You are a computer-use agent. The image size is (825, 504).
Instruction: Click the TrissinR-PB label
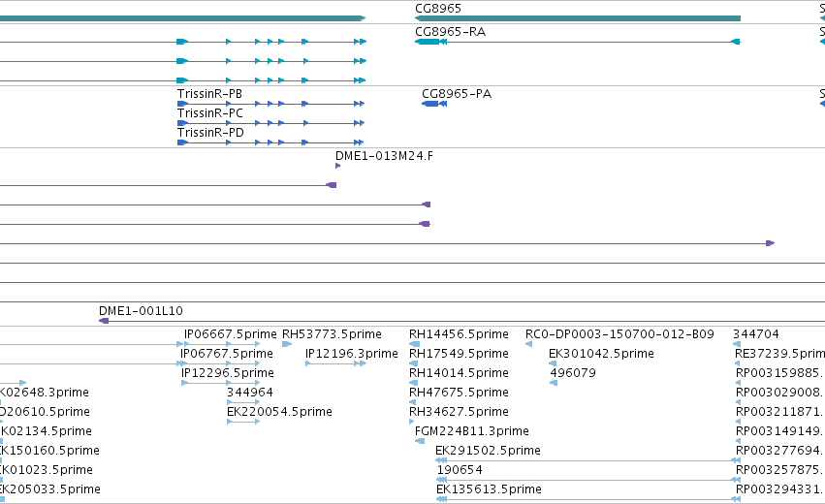point(210,94)
